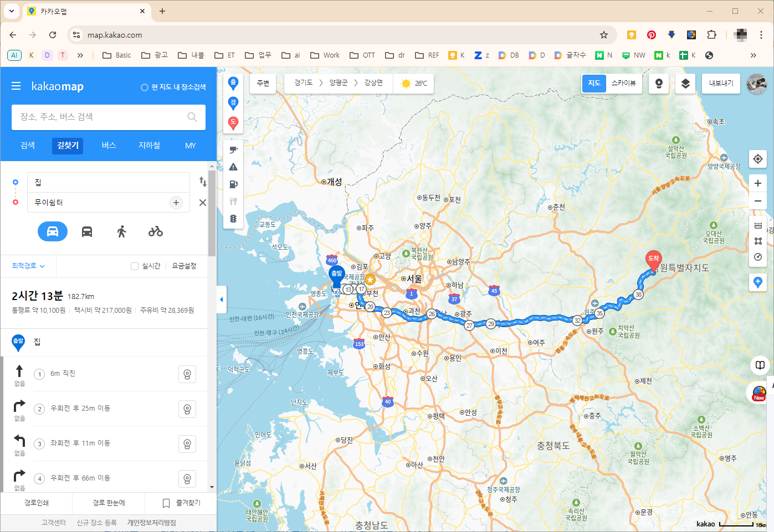Viewport: 774px width, 532px height.
Task: Toggle traffic incident warning layer
Action: click(233, 167)
